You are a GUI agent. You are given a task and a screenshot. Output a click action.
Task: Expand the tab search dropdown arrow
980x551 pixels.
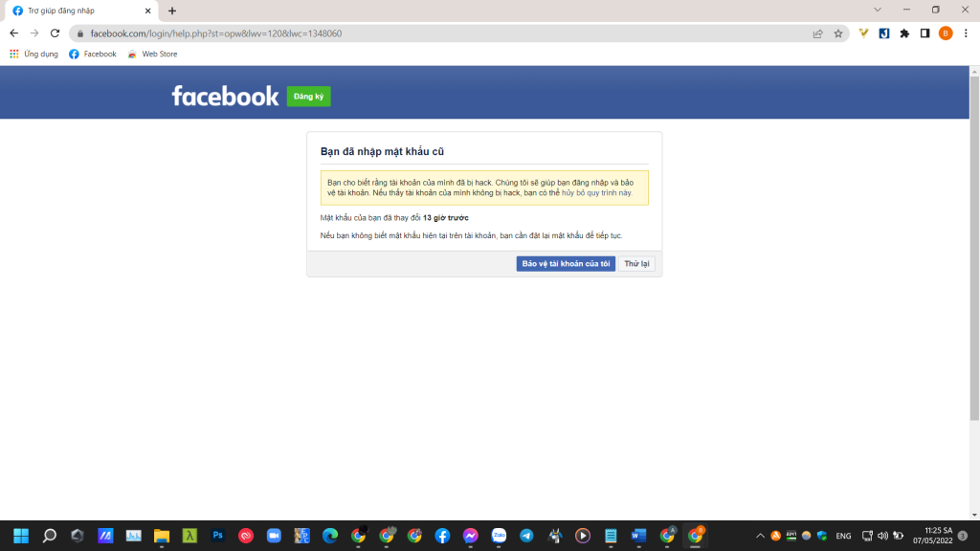click(878, 10)
